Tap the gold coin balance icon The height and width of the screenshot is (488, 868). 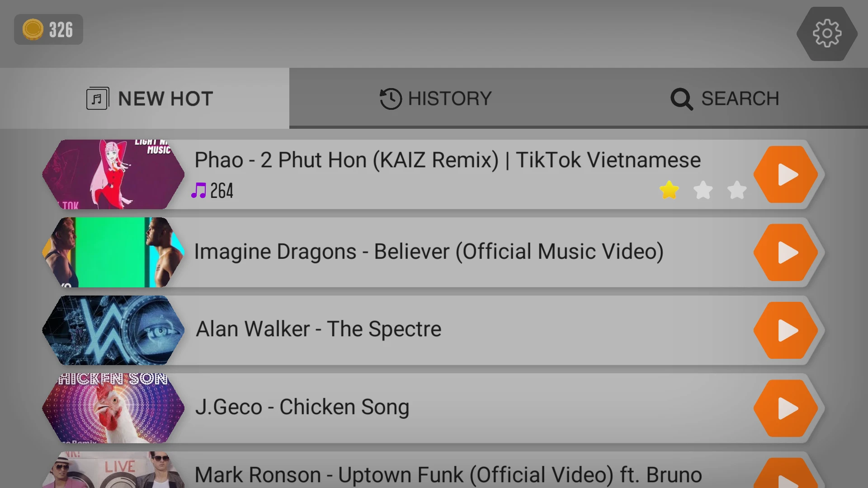click(x=33, y=30)
